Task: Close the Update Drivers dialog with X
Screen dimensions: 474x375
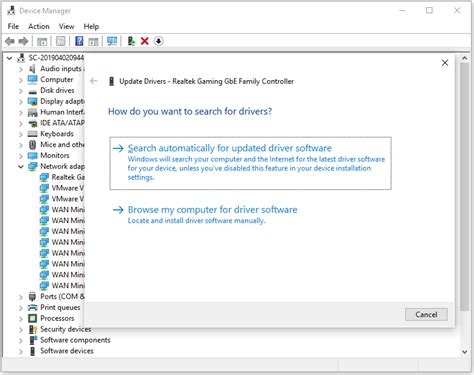Action: click(445, 63)
